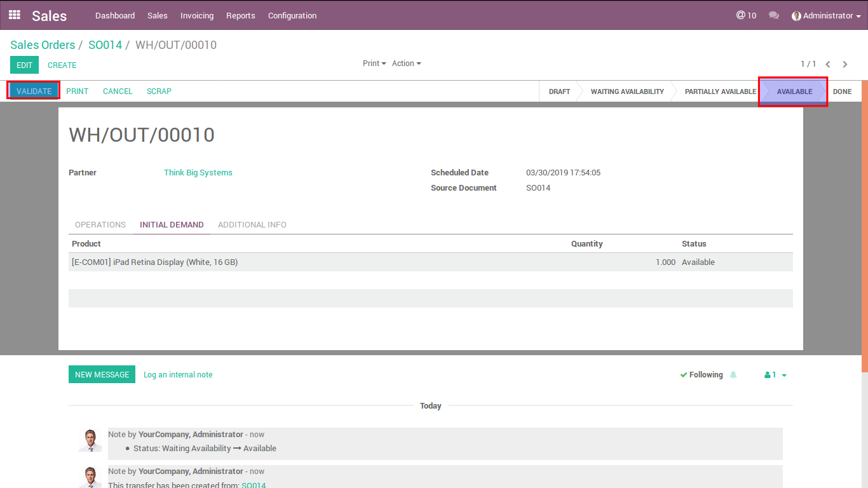Click the notification bell icon near Following
The width and height of the screenshot is (868, 488).
(733, 375)
